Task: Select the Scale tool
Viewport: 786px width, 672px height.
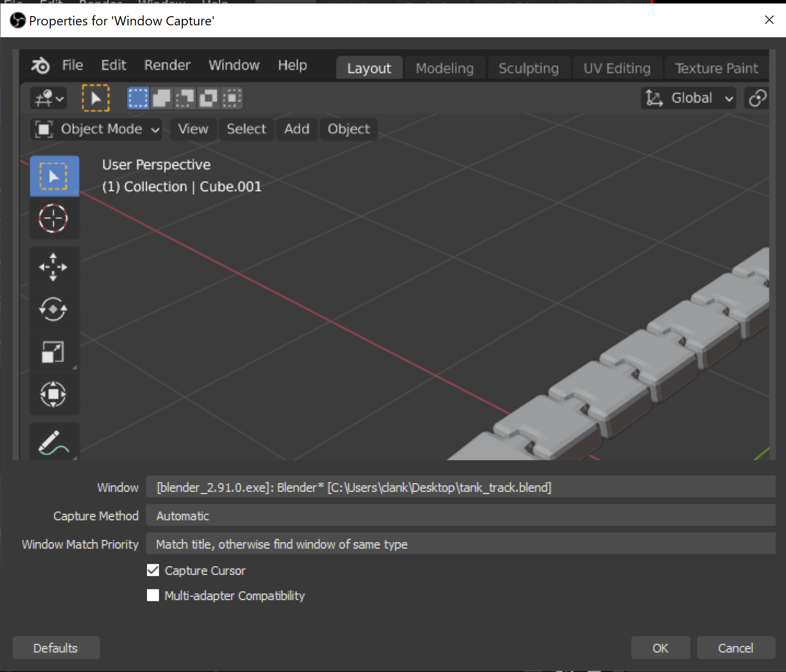Action: pyautogui.click(x=53, y=352)
